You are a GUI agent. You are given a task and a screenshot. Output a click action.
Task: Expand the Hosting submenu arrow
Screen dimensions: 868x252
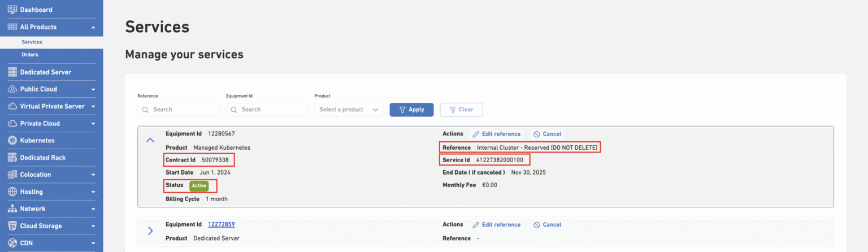tap(93, 192)
